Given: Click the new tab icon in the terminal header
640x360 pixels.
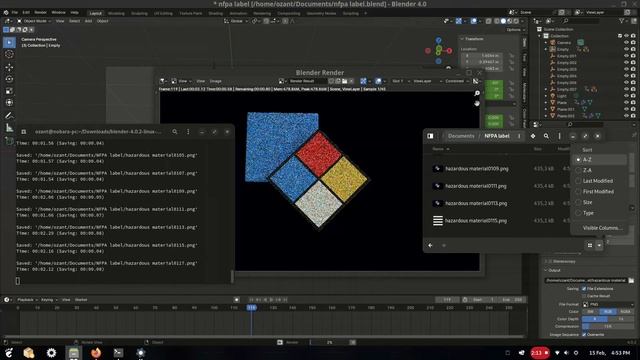Looking at the screenshot, I should (x=24, y=132).
